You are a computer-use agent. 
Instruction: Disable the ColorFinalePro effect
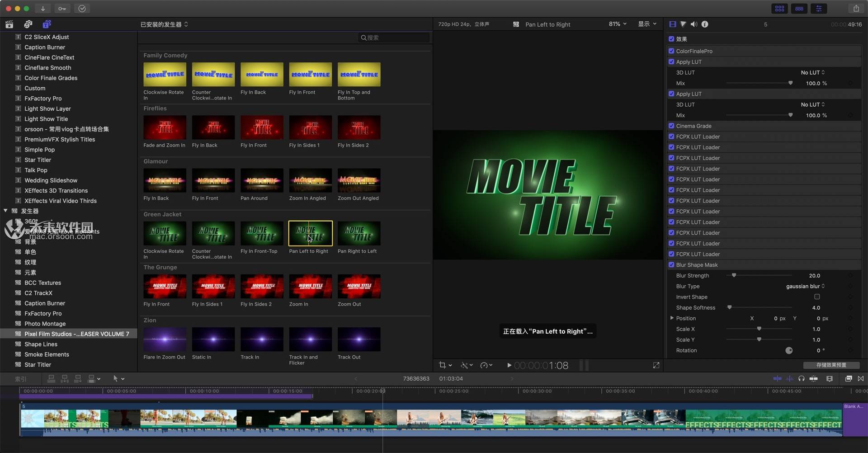[671, 51]
